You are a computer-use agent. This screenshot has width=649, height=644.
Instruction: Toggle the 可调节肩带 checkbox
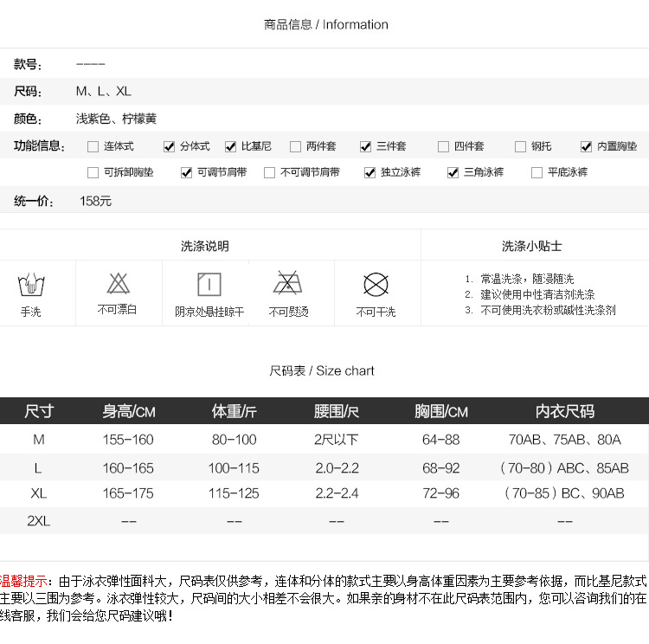[187, 173]
